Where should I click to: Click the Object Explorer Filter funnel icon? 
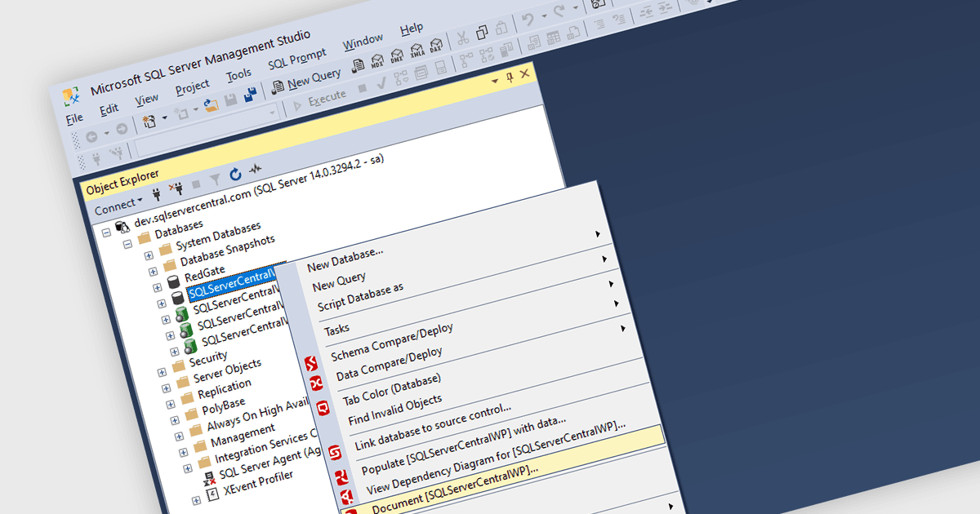coord(216,179)
